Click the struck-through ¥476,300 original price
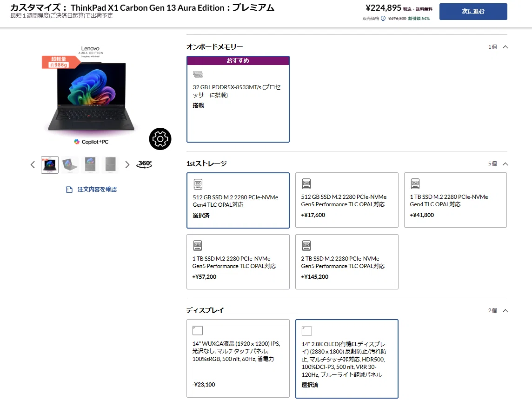Screen dimensions: 532x400 pyautogui.click(x=397, y=18)
